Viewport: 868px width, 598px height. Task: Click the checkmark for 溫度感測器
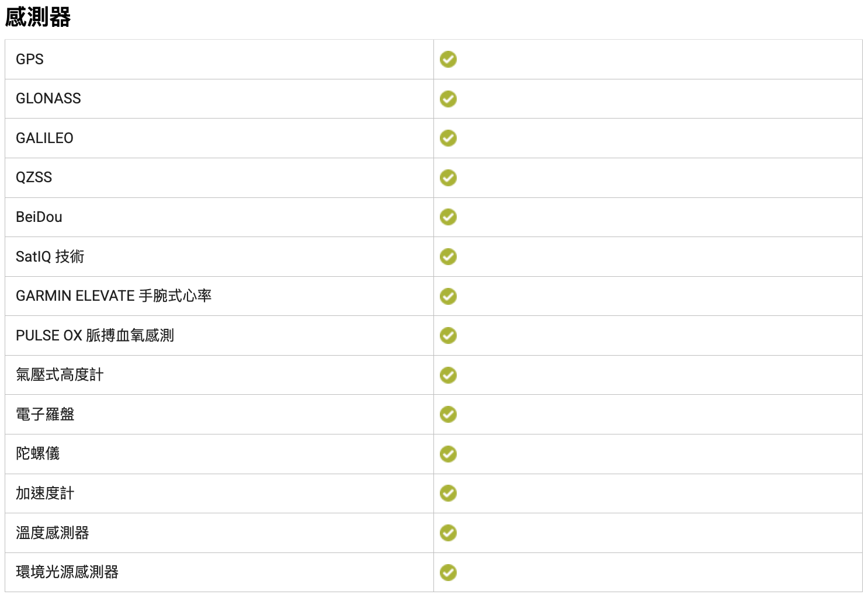tap(448, 533)
